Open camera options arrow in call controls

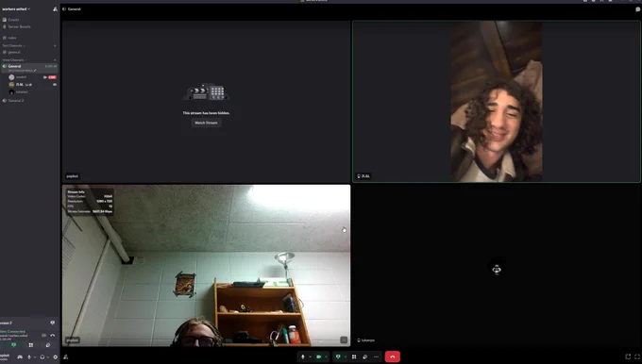point(326,356)
